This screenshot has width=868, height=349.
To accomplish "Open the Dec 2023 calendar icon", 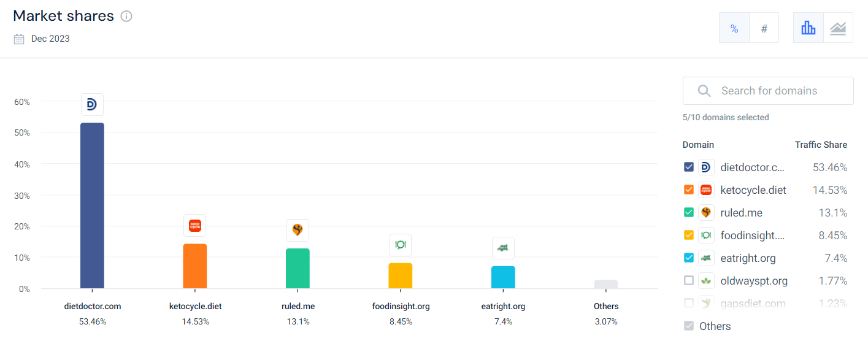I will coord(19,39).
